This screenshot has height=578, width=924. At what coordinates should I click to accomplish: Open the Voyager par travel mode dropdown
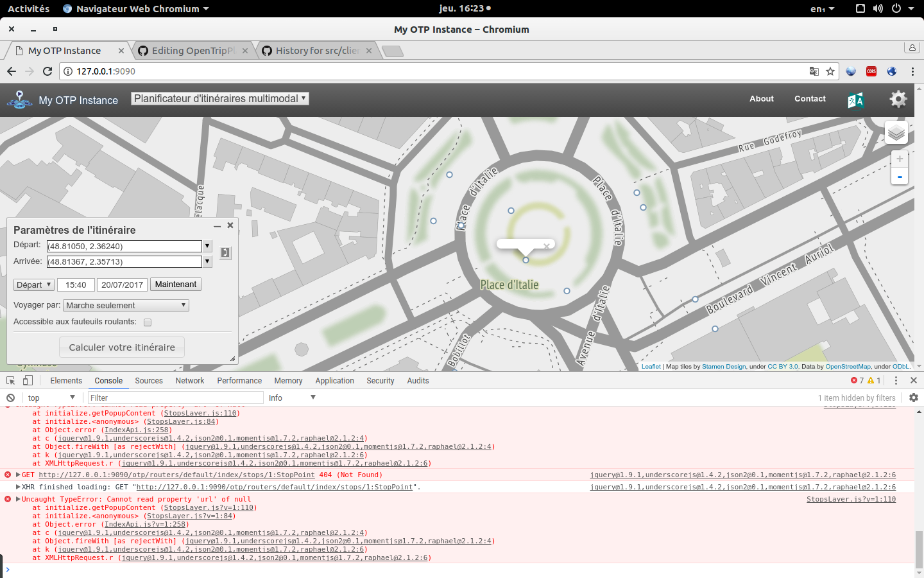pyautogui.click(x=126, y=306)
